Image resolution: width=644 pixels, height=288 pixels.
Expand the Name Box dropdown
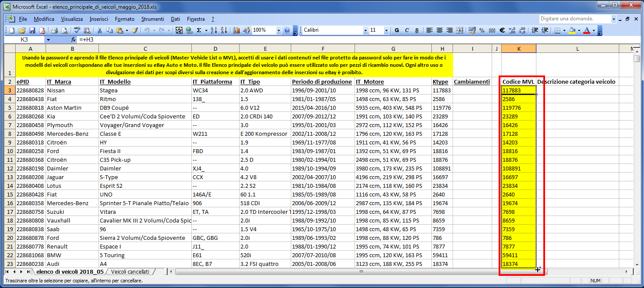click(48, 39)
